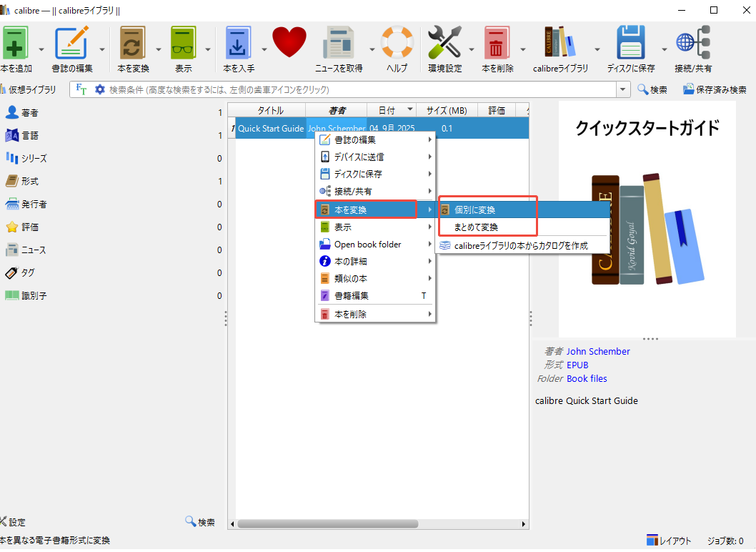This screenshot has height=552, width=756.
Task: Click the advanced search gear icon
Action: (x=100, y=89)
